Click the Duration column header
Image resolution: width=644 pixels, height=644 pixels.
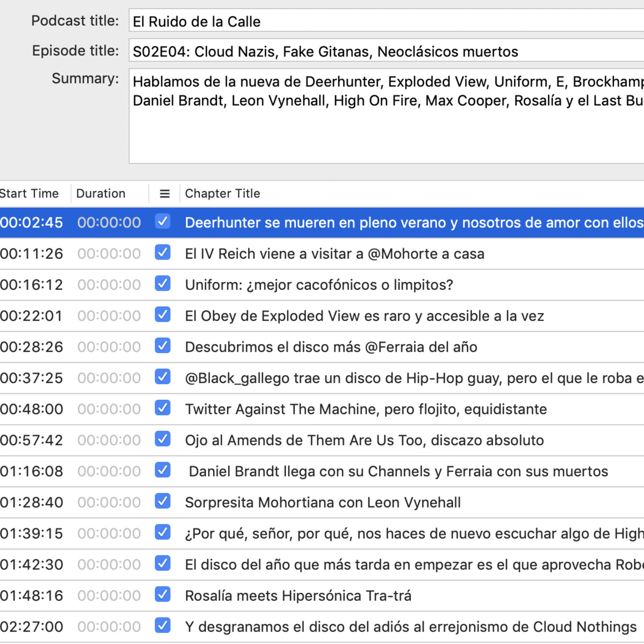click(x=101, y=194)
